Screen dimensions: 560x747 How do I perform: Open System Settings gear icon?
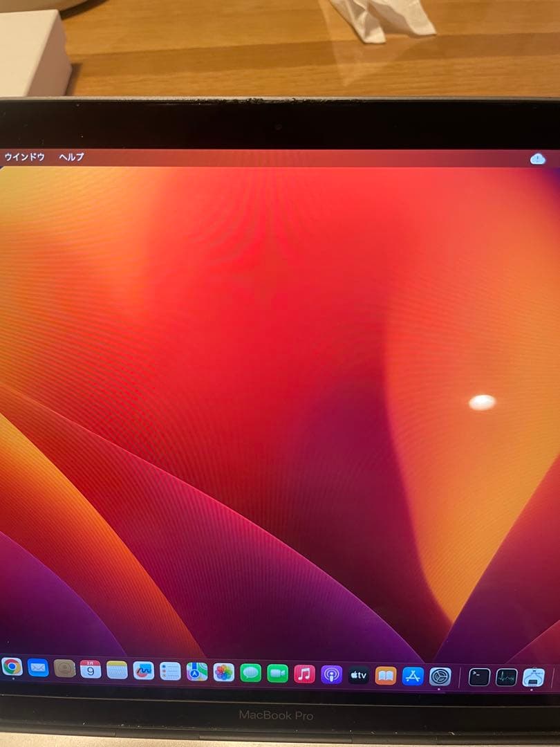tap(440, 676)
